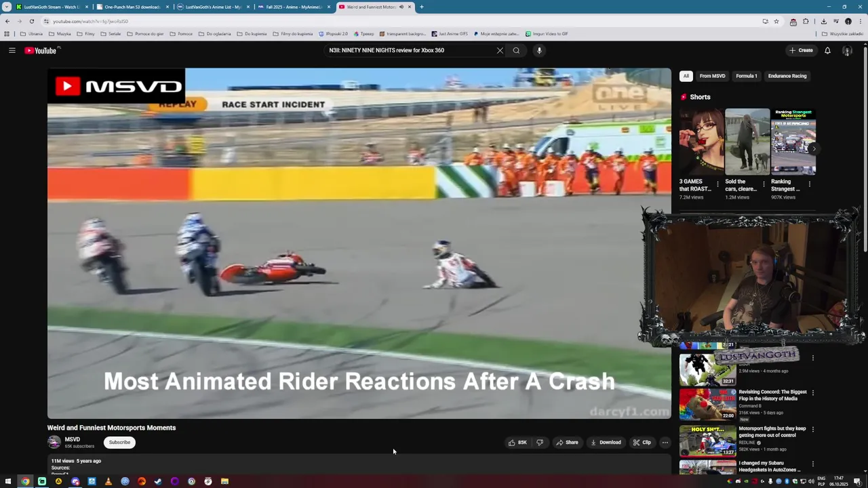This screenshot has width=868, height=488.
Task: Open the MSVD channel avatar
Action: coord(54,443)
